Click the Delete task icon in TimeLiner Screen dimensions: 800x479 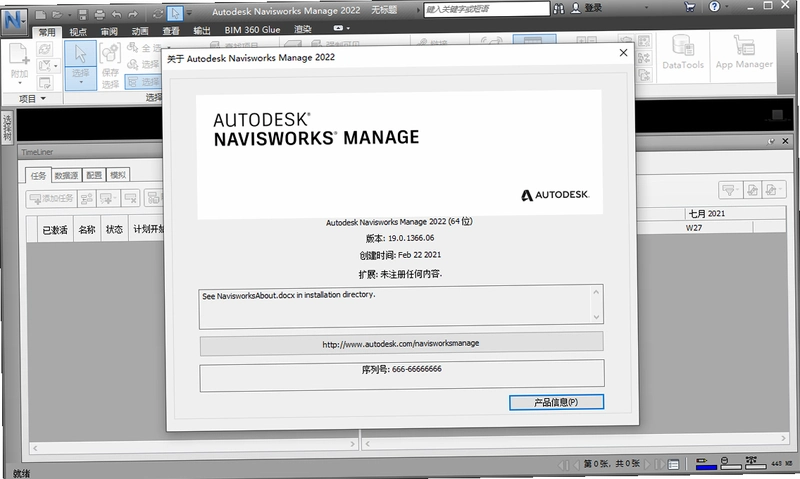(x=131, y=198)
